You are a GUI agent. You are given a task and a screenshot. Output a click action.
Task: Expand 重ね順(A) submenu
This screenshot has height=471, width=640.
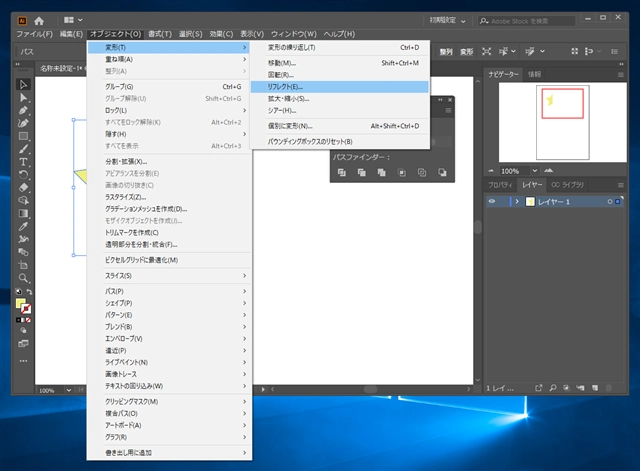point(169,59)
